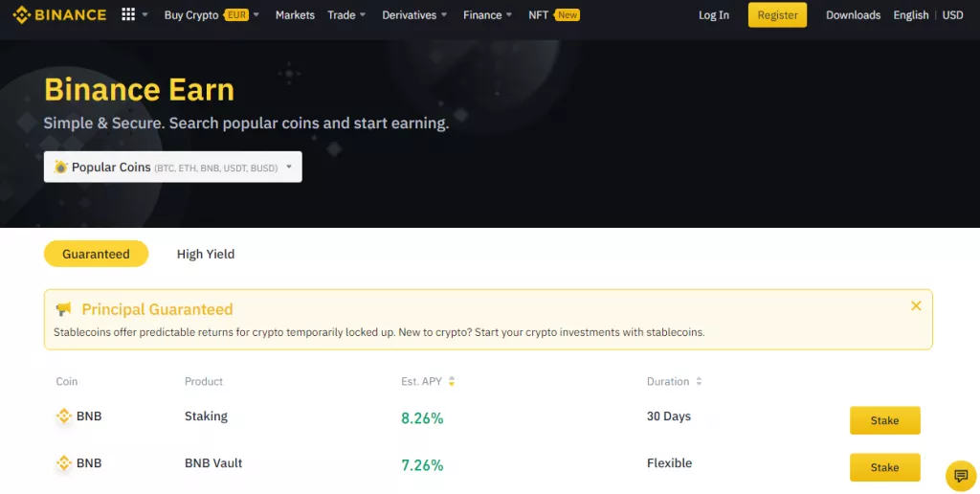This screenshot has height=494, width=980.
Task: Open the apps grid menu icon
Action: coord(128,14)
